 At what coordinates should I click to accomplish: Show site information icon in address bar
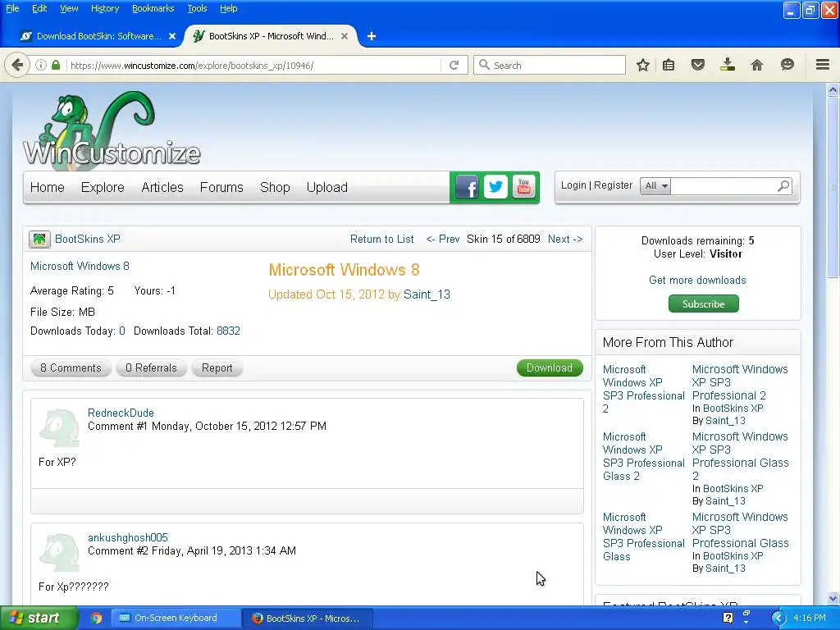tap(41, 66)
